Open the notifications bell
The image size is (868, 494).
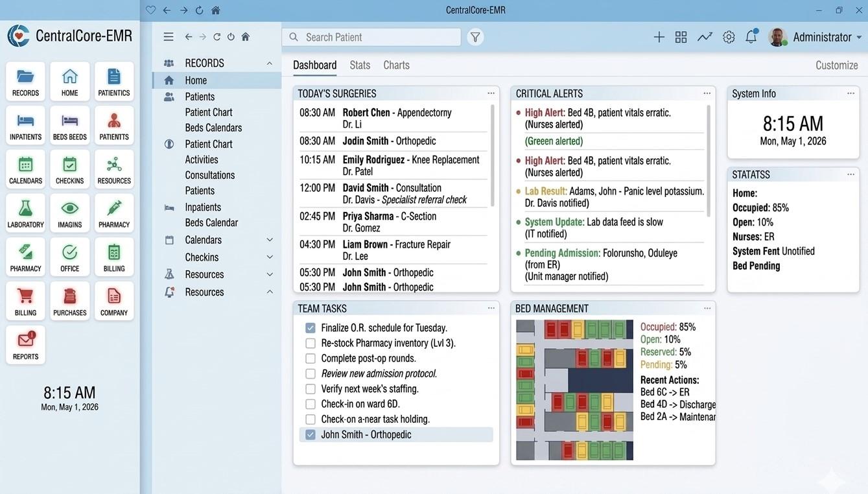751,36
